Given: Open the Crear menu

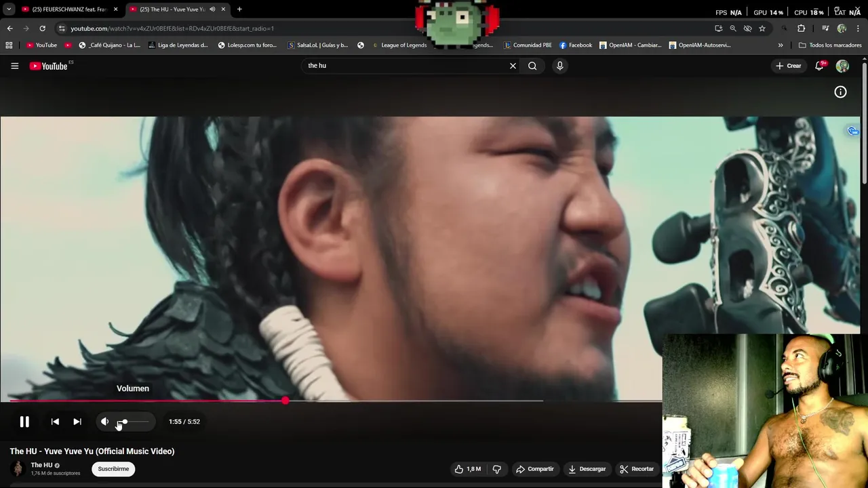Looking at the screenshot, I should point(789,66).
